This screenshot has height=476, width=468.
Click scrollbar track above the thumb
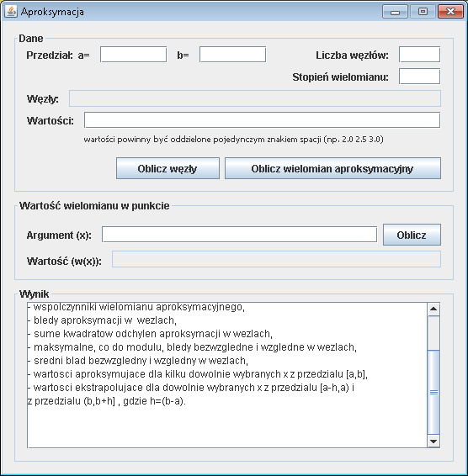[433, 333]
